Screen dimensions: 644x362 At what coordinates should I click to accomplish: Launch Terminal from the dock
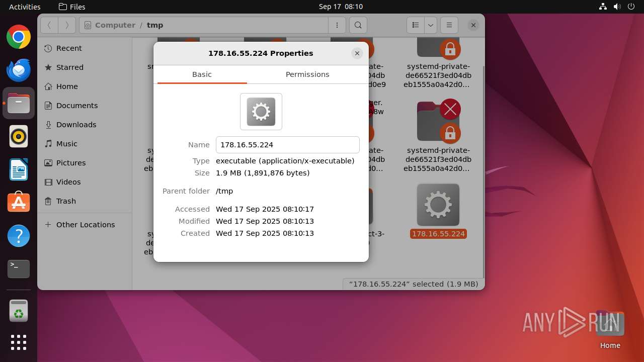(19, 269)
